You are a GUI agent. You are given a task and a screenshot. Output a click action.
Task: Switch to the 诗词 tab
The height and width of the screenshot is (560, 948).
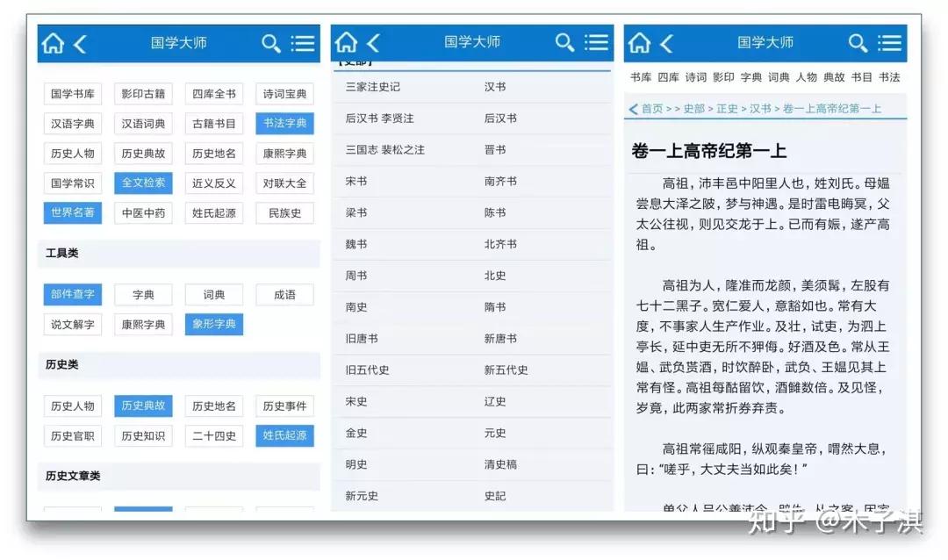pyautogui.click(x=695, y=77)
